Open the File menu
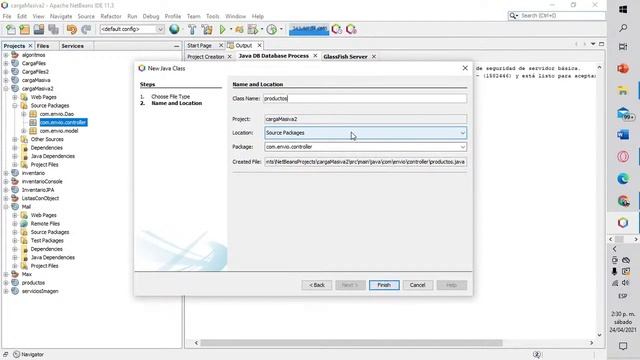The height and width of the screenshot is (360, 640). pos(7,16)
